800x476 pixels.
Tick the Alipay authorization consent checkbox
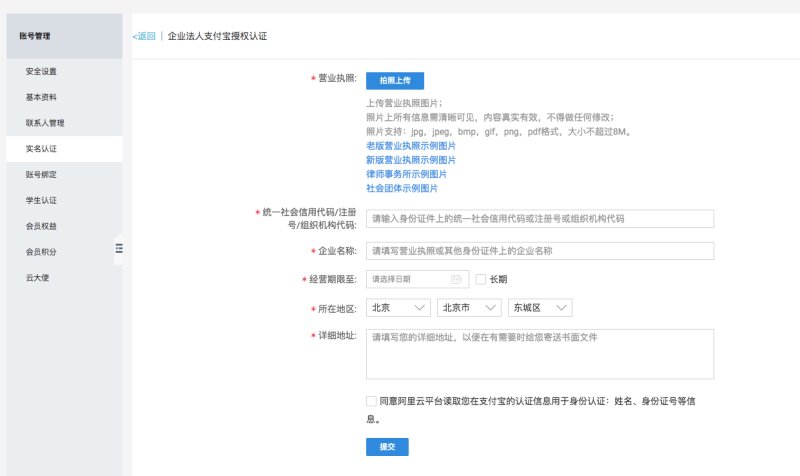click(x=371, y=401)
